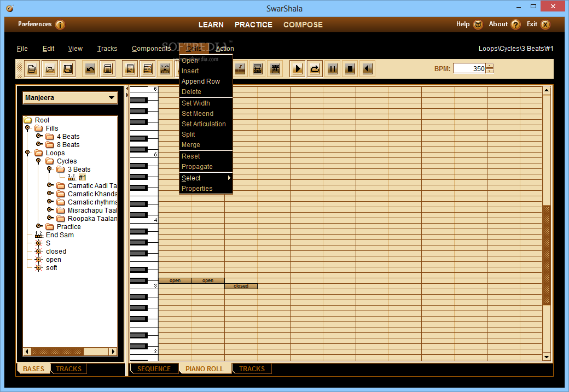Click the Loop playback icon
The height and width of the screenshot is (392, 569).
tap(315, 68)
